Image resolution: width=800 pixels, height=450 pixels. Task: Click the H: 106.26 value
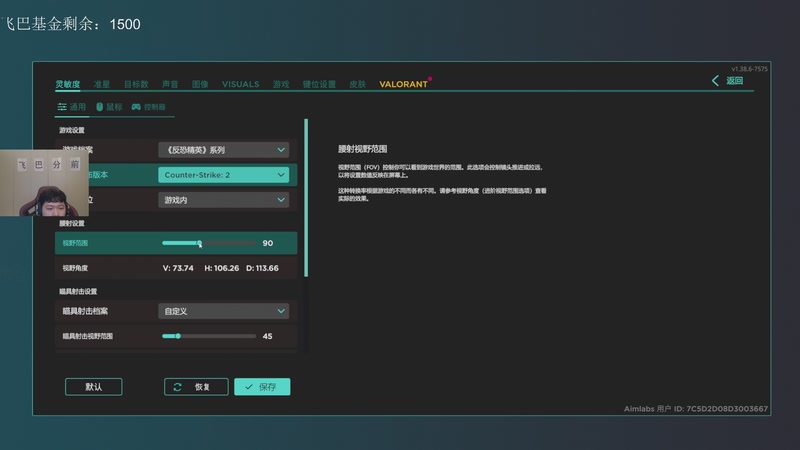coord(221,268)
